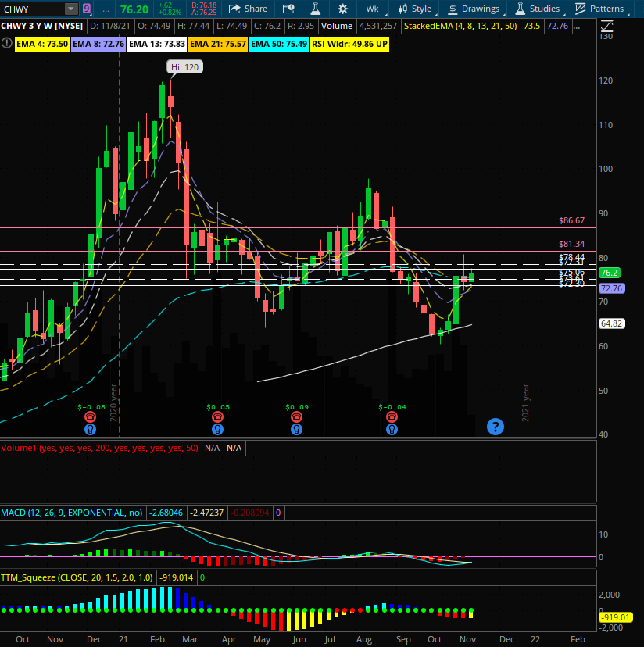Click the ellipsis after the StackedEMA values
644x647 pixels.
(577, 27)
